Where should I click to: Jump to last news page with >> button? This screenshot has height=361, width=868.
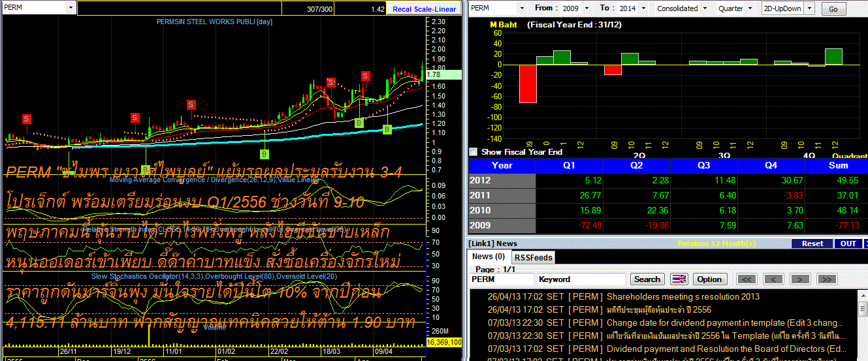826,279
